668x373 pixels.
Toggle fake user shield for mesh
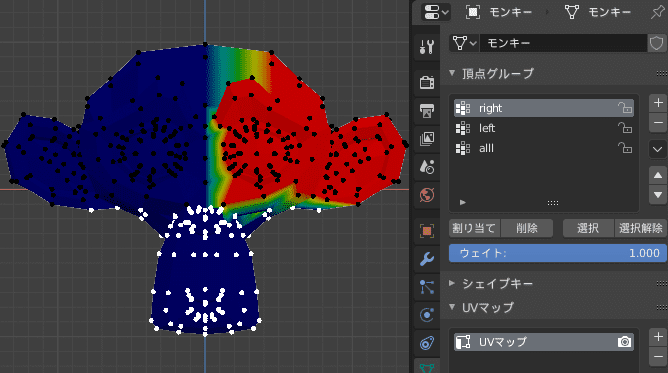[x=656, y=43]
